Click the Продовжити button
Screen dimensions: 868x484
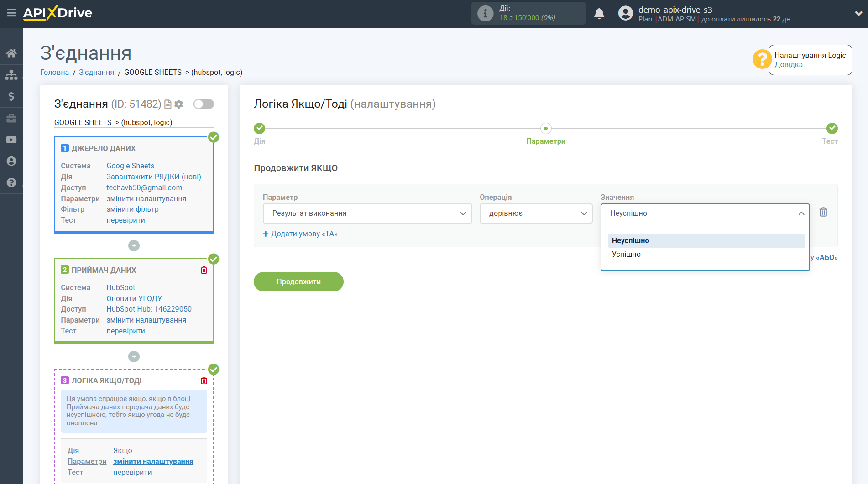click(298, 281)
